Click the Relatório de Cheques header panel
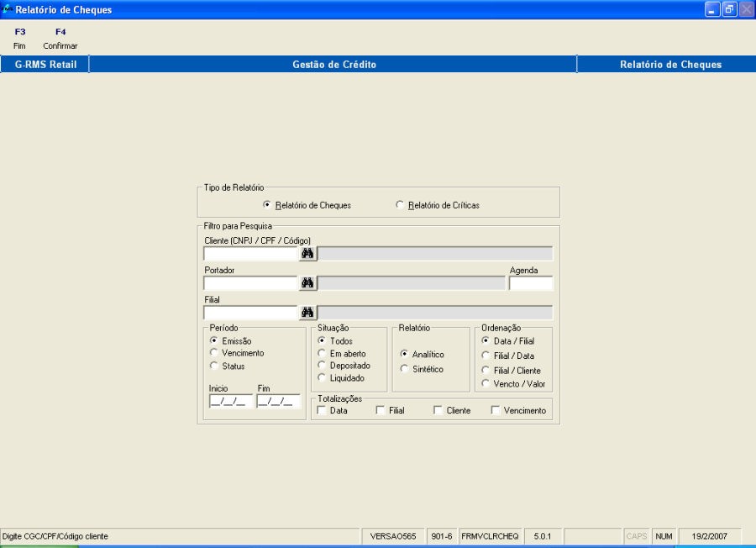This screenshot has width=756, height=548. click(667, 64)
